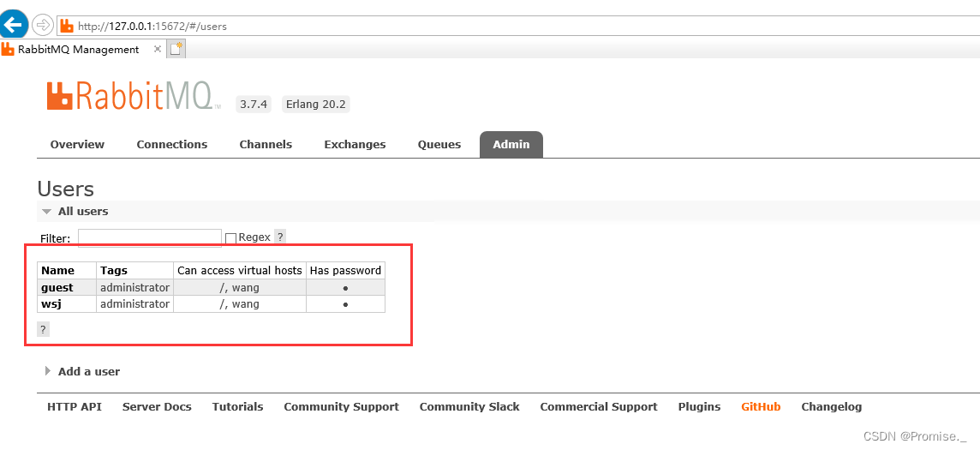Open the Tutorials link
Image resolution: width=980 pixels, height=450 pixels.
click(x=237, y=407)
